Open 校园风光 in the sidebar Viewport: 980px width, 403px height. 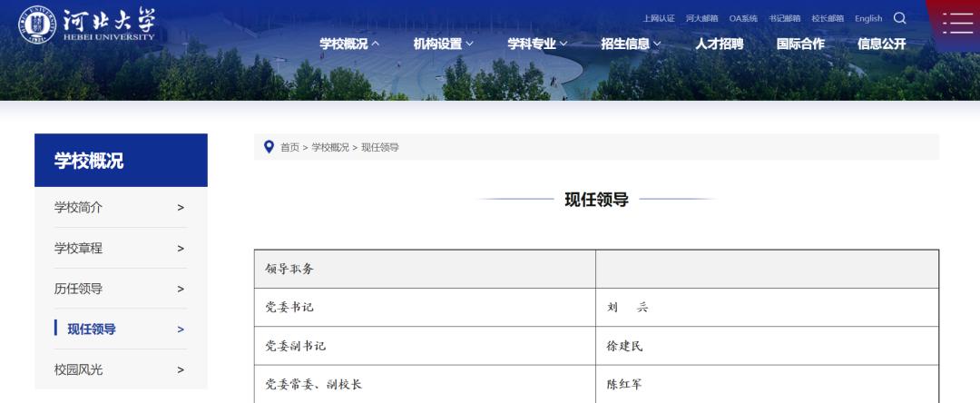(x=78, y=370)
